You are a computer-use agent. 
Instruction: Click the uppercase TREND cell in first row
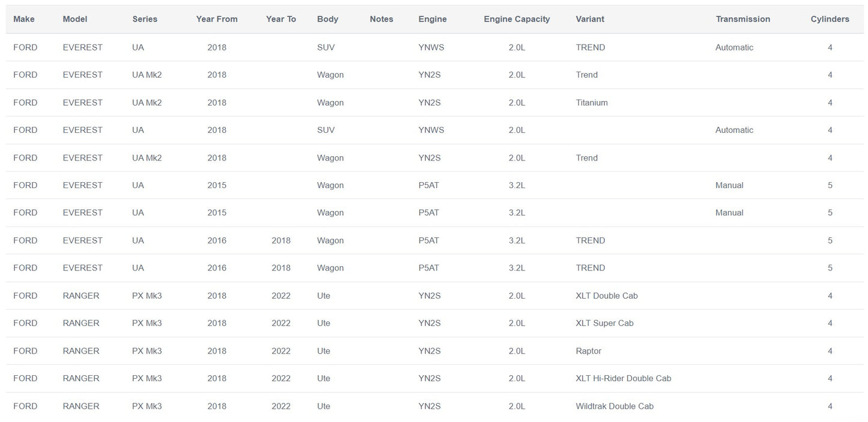tap(590, 47)
